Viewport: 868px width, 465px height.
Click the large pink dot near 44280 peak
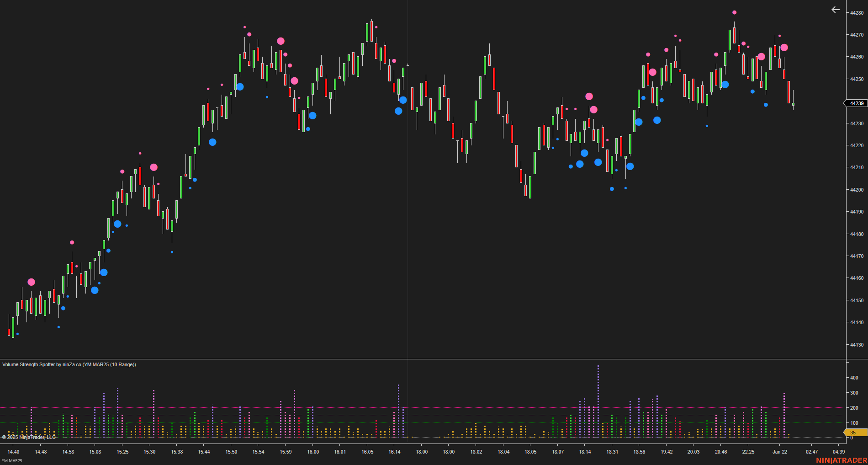click(x=735, y=12)
